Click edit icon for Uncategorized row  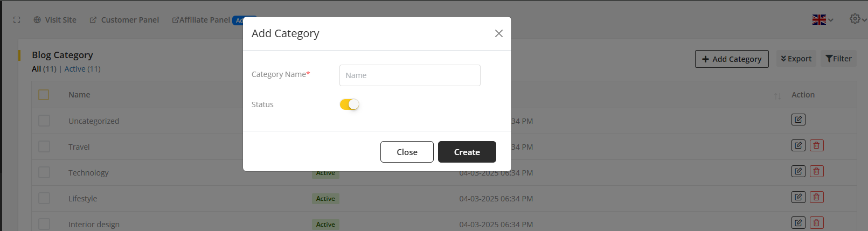[798, 120]
